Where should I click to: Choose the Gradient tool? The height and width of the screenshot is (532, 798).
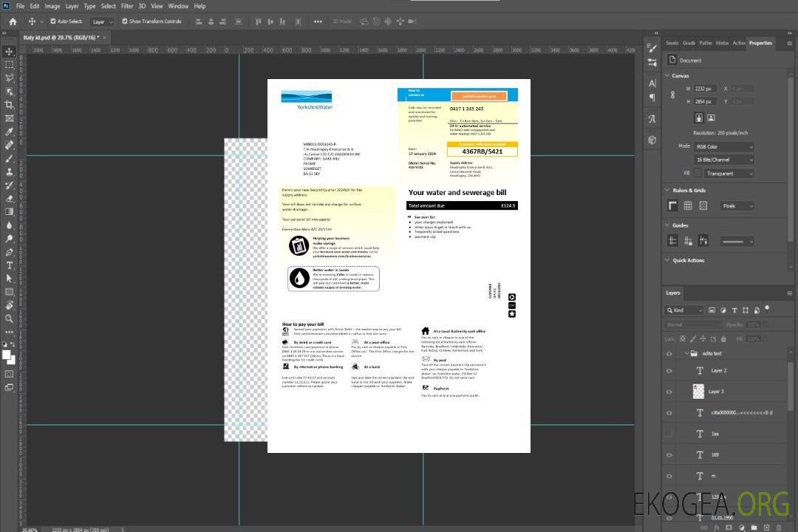pyautogui.click(x=10, y=211)
